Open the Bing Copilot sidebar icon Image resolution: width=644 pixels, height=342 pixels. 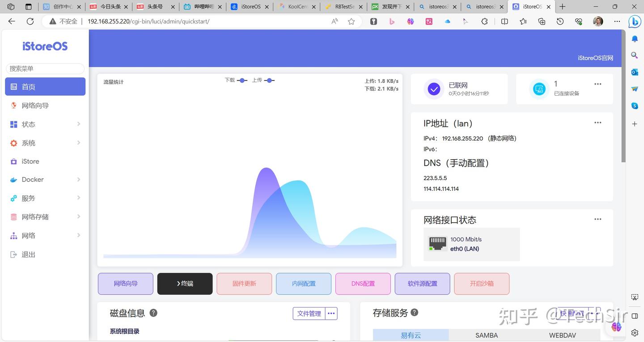pyautogui.click(x=635, y=21)
